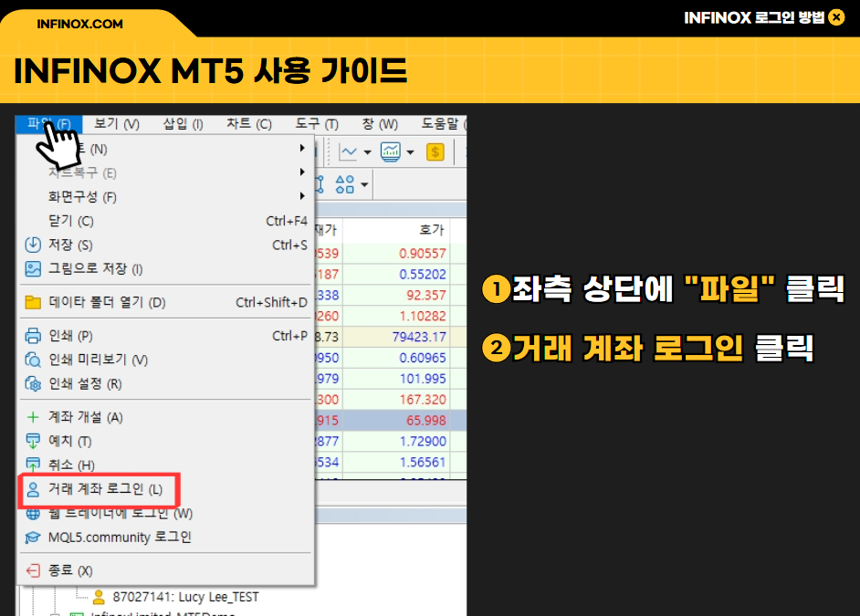Click the gear printer icon beside 인쇄 설정
The width and height of the screenshot is (860, 616).
[33, 383]
